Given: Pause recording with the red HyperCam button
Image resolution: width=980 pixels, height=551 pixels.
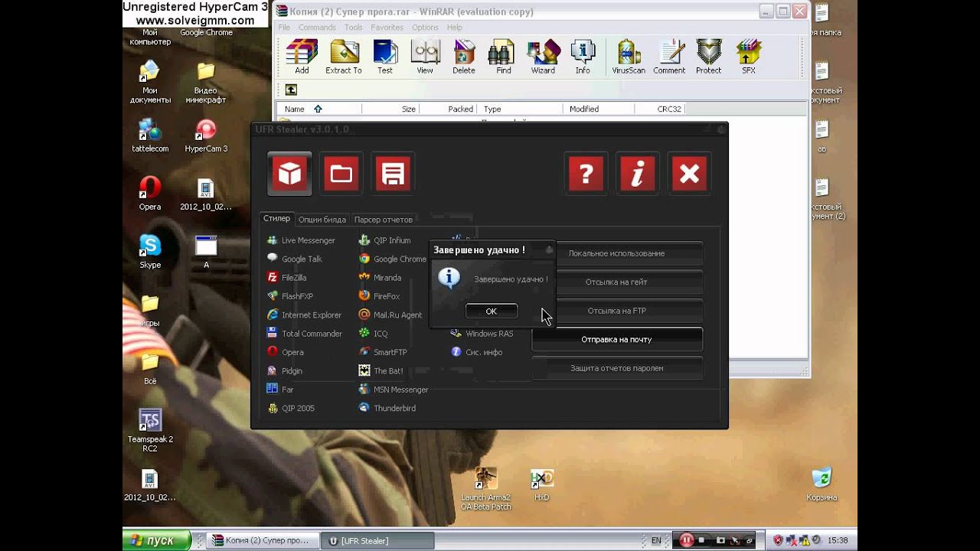Looking at the screenshot, I should point(686,540).
